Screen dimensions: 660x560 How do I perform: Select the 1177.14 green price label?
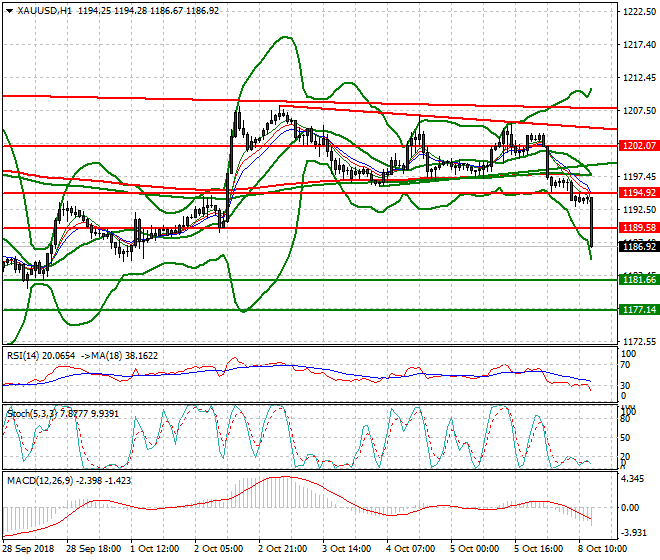639,309
